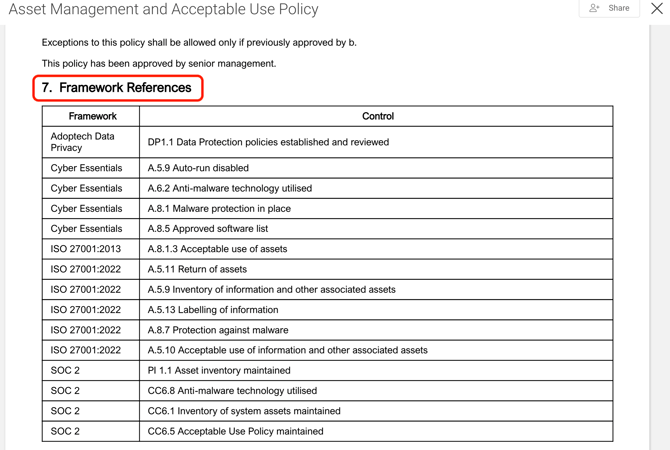This screenshot has height=450, width=670.
Task: Click the Framework column header
Action: pos(92,116)
